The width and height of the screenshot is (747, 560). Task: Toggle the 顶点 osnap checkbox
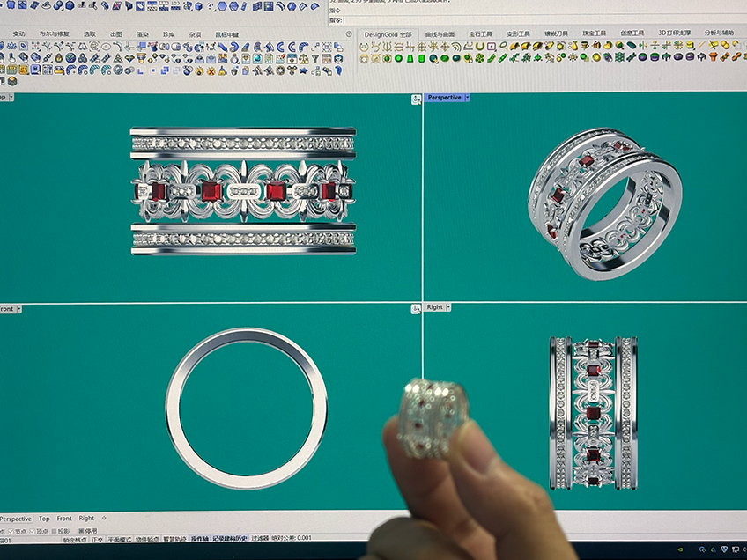pyautogui.click(x=33, y=532)
